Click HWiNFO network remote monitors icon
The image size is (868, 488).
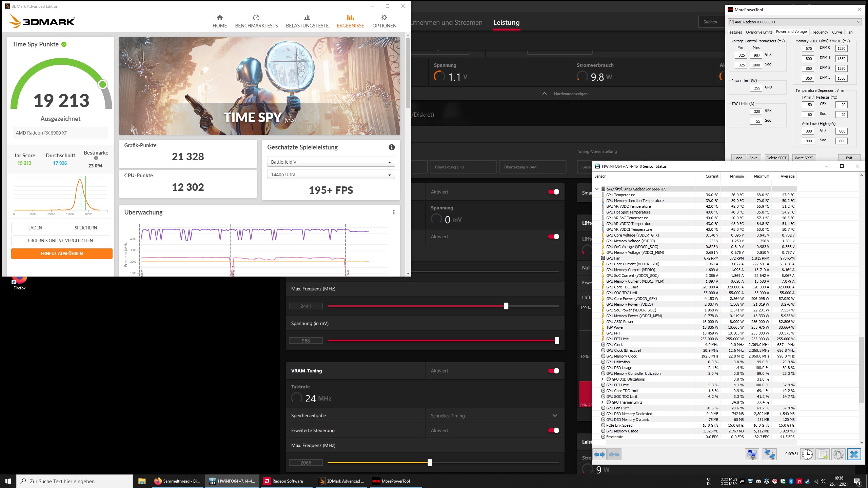[x=769, y=454]
